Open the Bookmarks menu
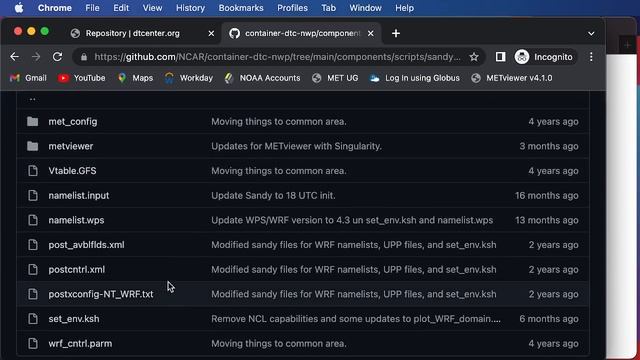640x360 pixels. tap(241, 8)
